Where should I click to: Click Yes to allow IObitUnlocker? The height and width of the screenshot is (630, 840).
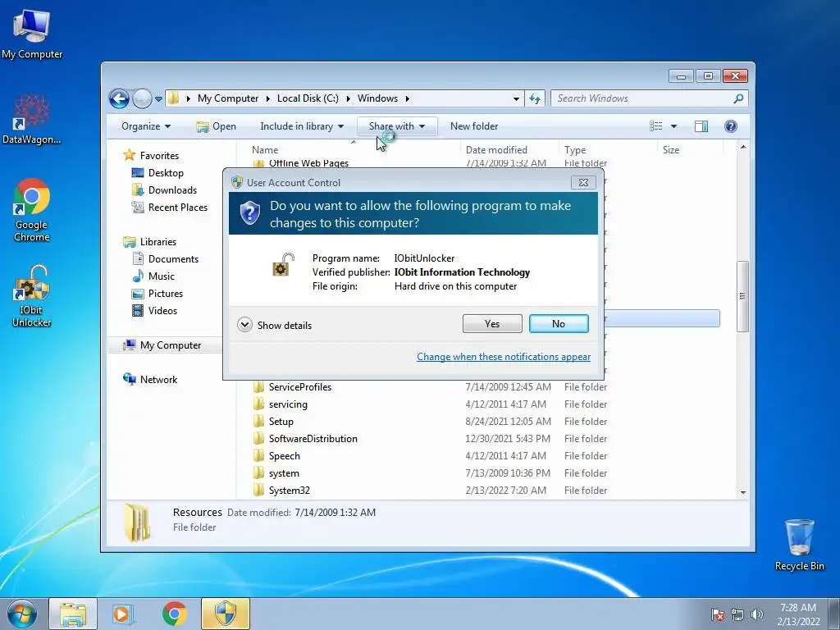[x=492, y=323]
